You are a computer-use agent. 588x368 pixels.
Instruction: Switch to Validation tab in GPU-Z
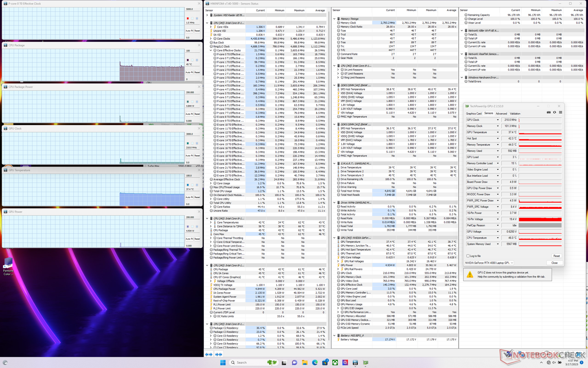click(x=515, y=113)
